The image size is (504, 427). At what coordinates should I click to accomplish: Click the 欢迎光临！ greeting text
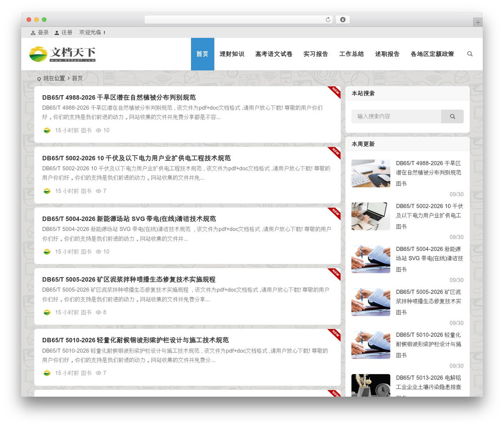tap(93, 33)
